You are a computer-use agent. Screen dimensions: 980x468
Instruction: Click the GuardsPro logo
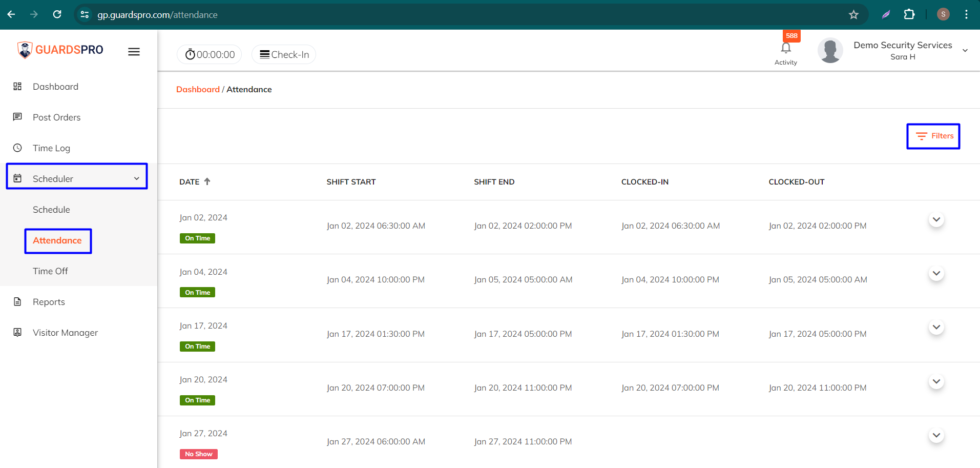[x=60, y=50]
